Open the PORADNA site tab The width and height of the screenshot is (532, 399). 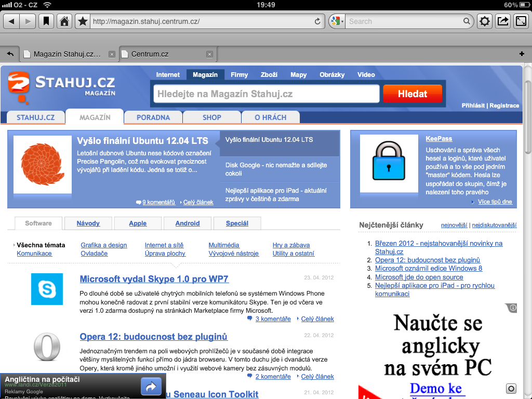[x=153, y=117]
